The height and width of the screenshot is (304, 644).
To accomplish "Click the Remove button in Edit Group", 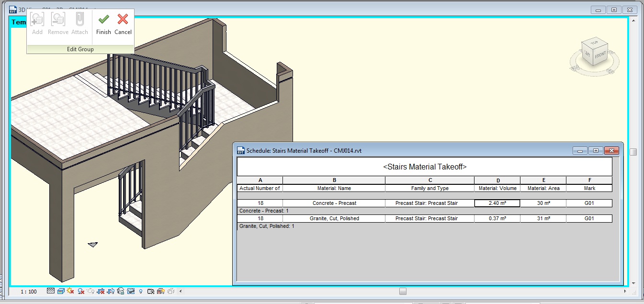I will click(58, 24).
